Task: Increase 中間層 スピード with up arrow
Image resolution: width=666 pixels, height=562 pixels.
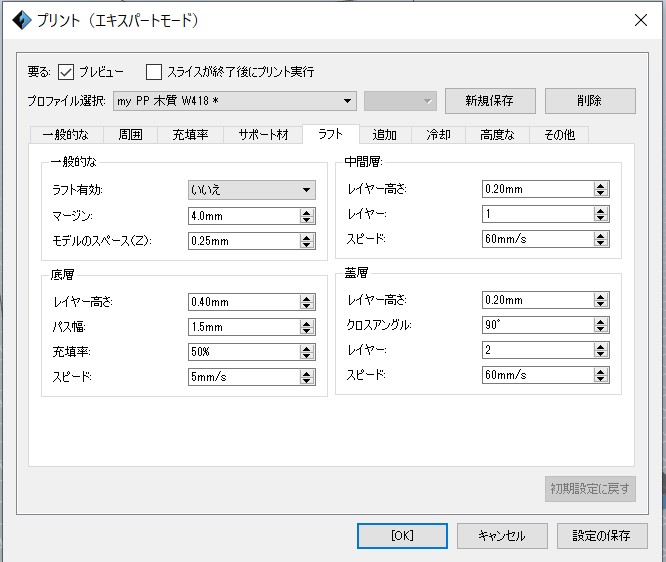Action: coord(600,235)
